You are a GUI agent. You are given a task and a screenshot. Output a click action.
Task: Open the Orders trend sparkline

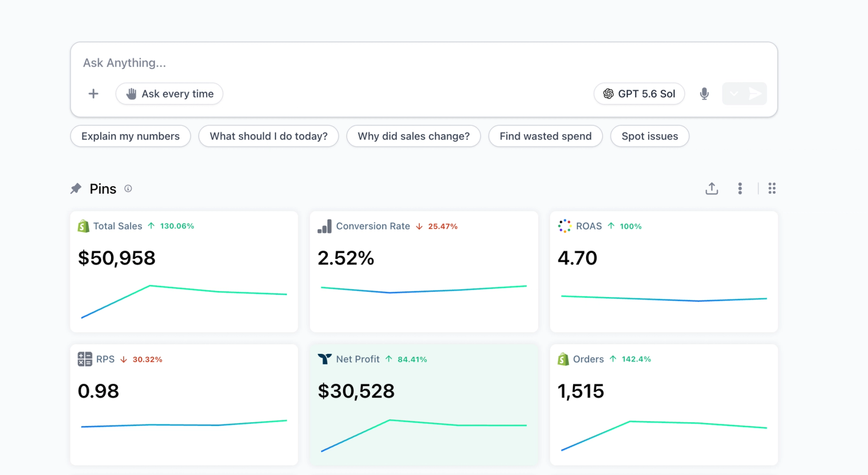pos(664,435)
